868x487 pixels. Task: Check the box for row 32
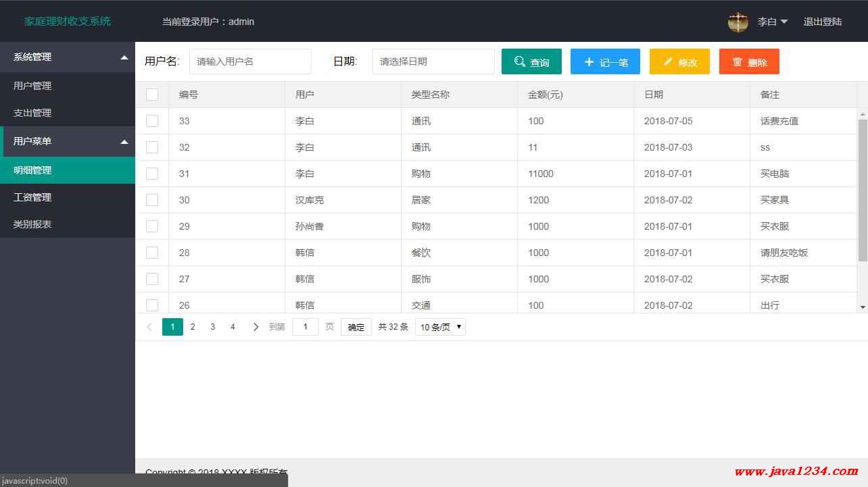pyautogui.click(x=152, y=147)
